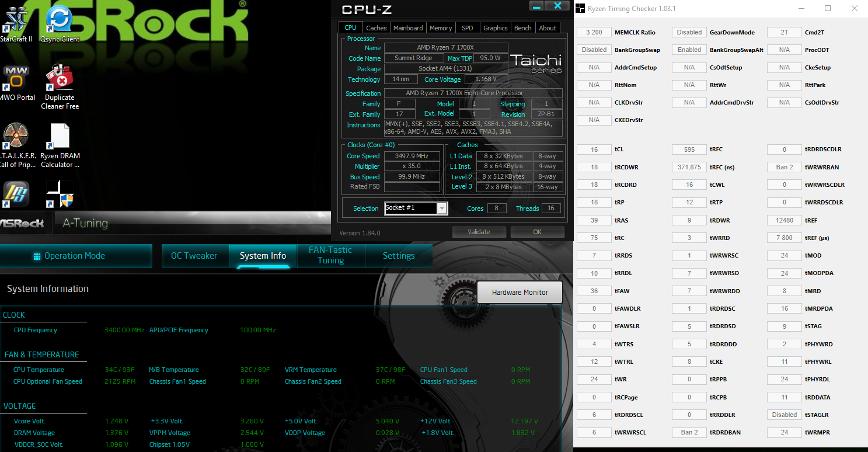
Task: Click the tWRWRBAN field showing Ban 2
Action: pyautogui.click(x=785, y=167)
